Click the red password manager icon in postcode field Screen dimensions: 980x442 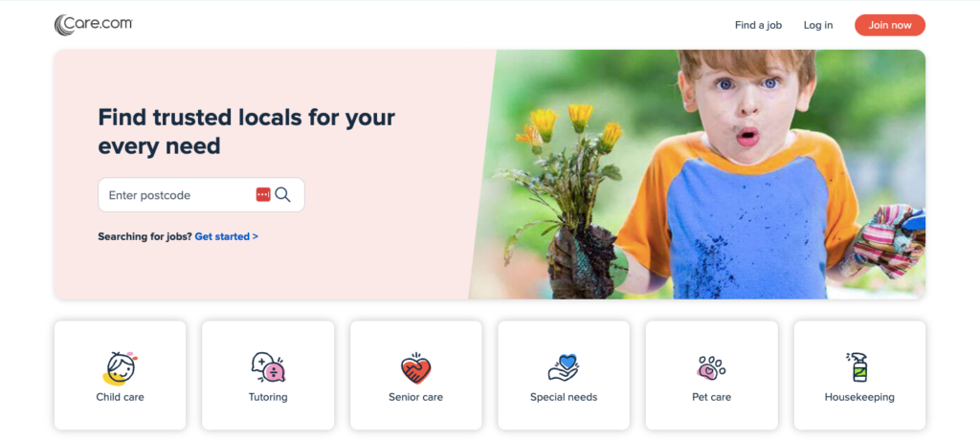pos(263,195)
